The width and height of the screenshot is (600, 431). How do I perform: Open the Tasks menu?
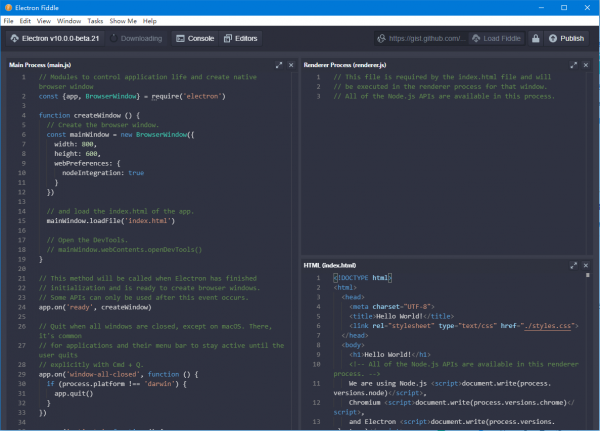(x=95, y=21)
